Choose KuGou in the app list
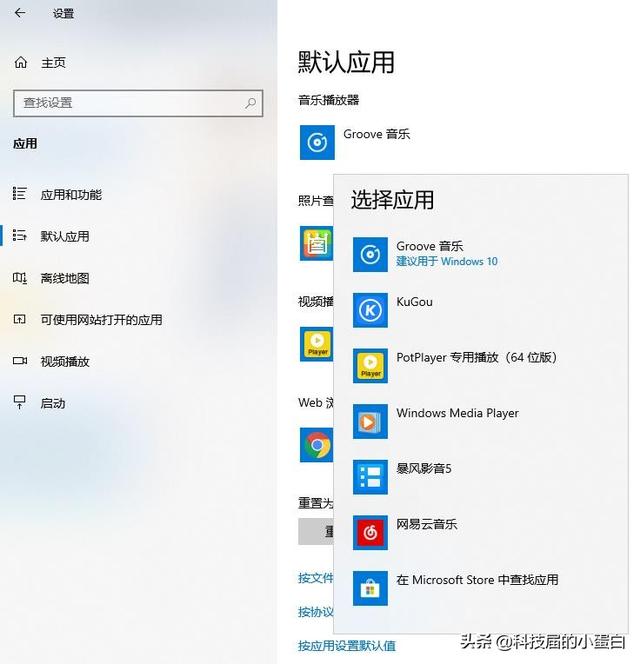 pyautogui.click(x=481, y=310)
